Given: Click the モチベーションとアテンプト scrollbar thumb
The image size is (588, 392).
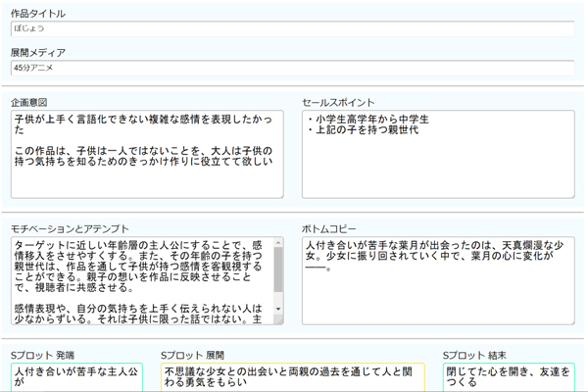Looking at the screenshot, I should tap(278, 269).
